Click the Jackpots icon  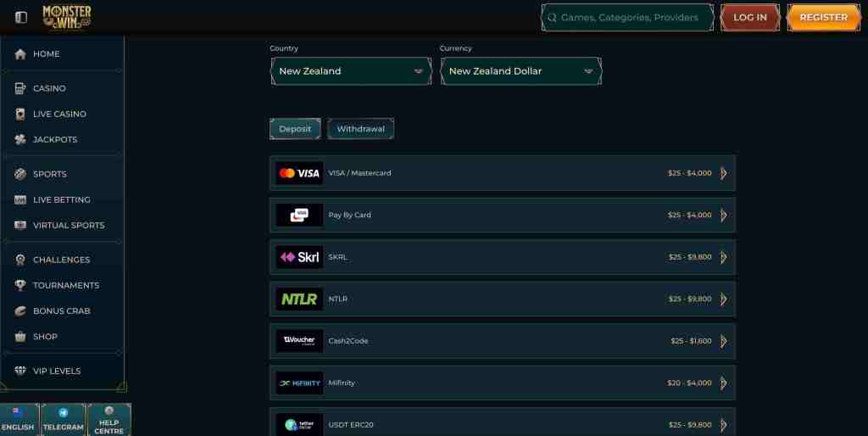tap(20, 139)
